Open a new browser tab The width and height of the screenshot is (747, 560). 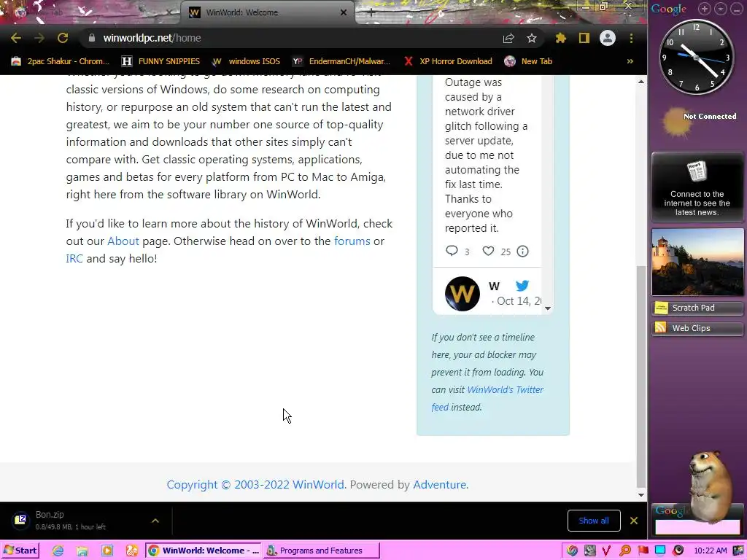[371, 13]
